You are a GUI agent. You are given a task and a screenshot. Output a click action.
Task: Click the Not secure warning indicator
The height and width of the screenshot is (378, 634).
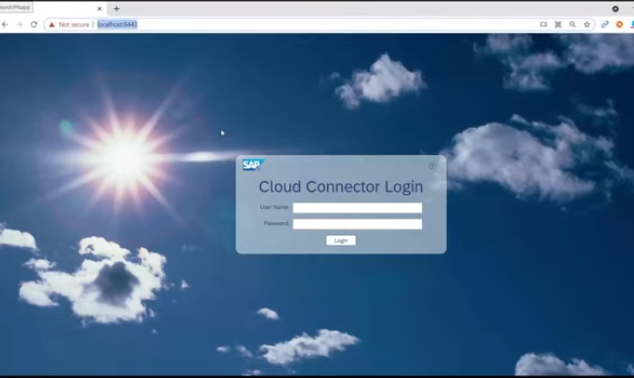(69, 25)
